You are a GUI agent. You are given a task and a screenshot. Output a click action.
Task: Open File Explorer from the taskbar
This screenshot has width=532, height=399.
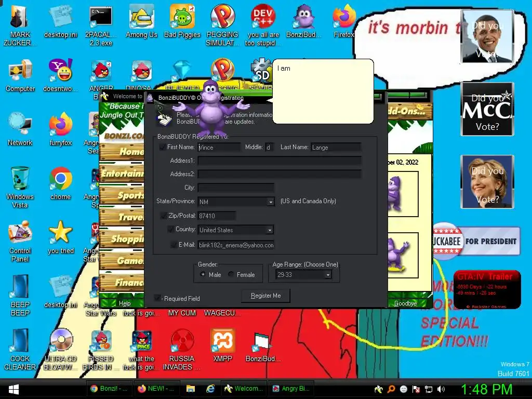[x=190, y=389]
